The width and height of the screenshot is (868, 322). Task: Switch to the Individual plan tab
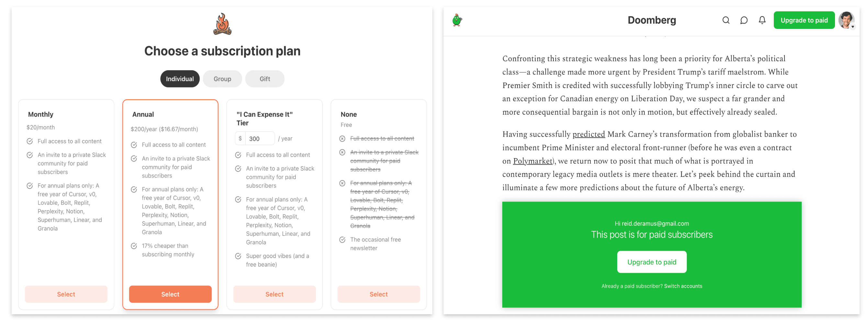click(180, 79)
